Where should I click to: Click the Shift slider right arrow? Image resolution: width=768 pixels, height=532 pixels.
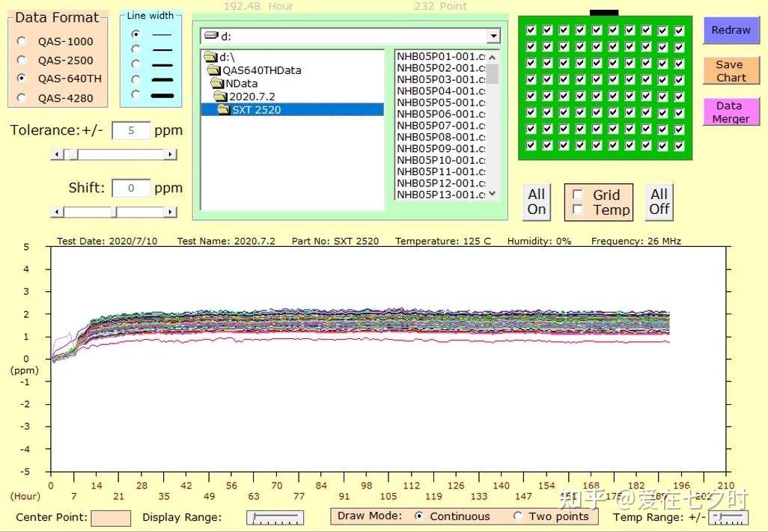coord(170,212)
